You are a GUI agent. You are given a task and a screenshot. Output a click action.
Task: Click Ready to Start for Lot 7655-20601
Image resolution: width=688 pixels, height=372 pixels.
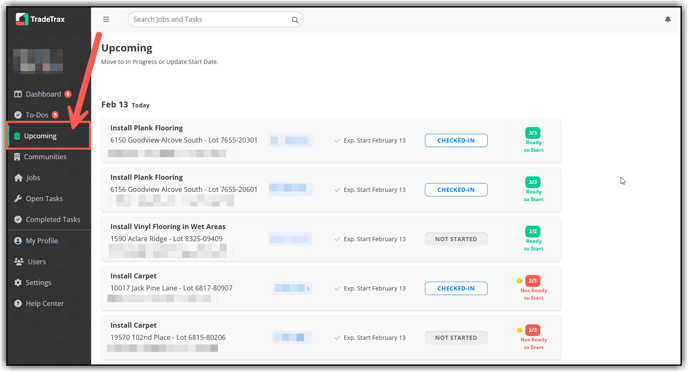(534, 196)
